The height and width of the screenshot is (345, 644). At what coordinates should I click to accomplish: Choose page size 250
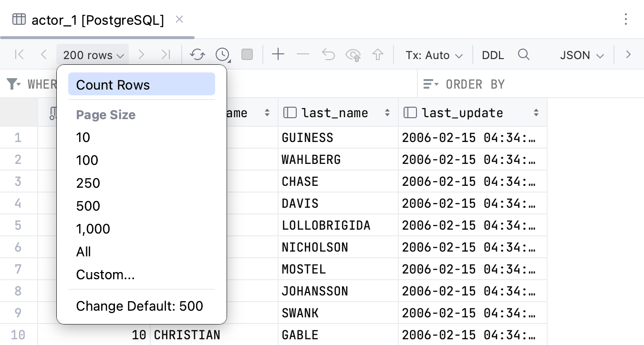(88, 183)
